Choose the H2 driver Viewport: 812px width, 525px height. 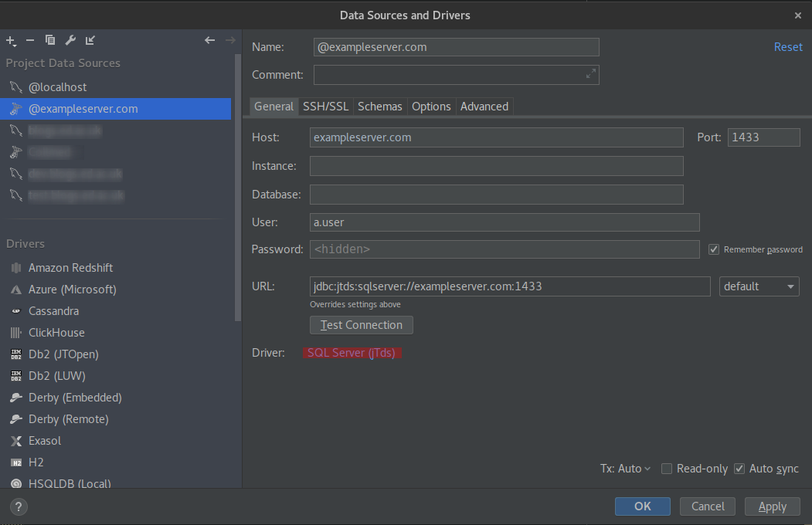click(117, 462)
